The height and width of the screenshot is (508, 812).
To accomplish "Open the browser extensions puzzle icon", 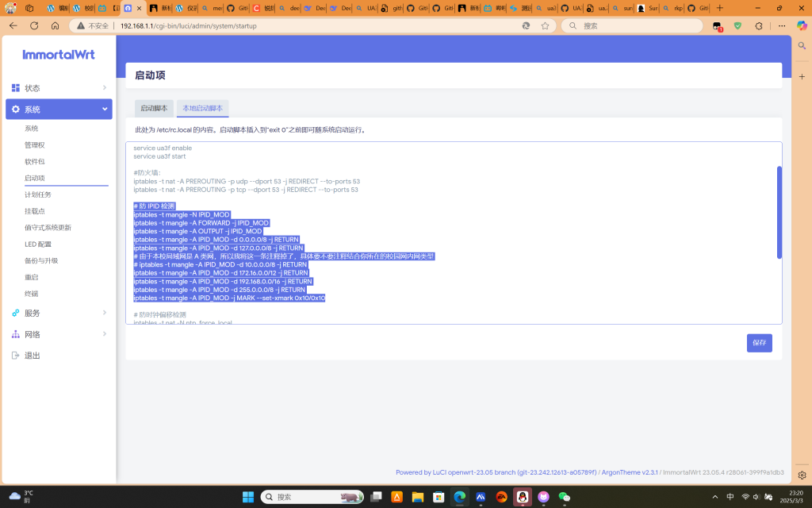I will (758, 25).
